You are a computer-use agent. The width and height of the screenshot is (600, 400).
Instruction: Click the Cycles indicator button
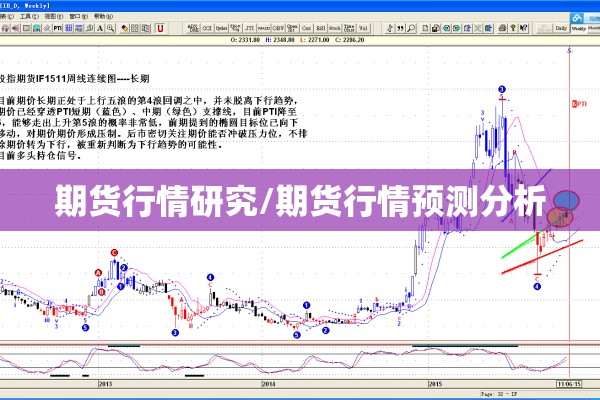click(221, 28)
